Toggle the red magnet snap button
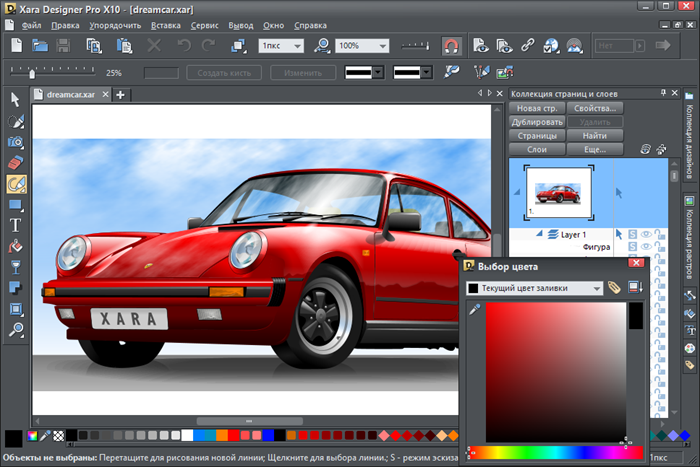The image size is (700, 467). [x=451, y=46]
